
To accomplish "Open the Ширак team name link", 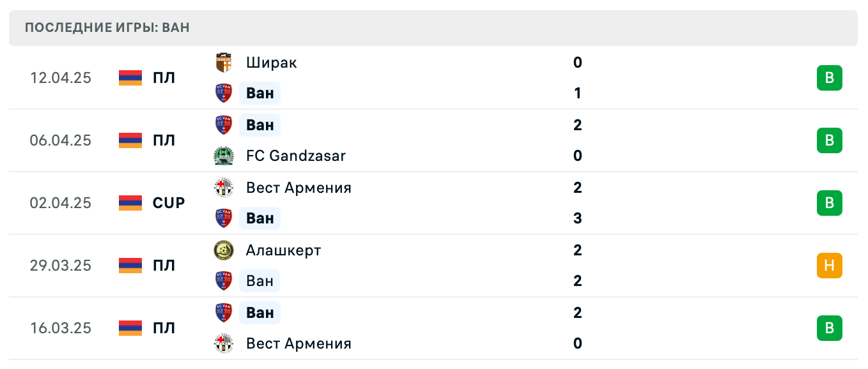I will (x=270, y=63).
